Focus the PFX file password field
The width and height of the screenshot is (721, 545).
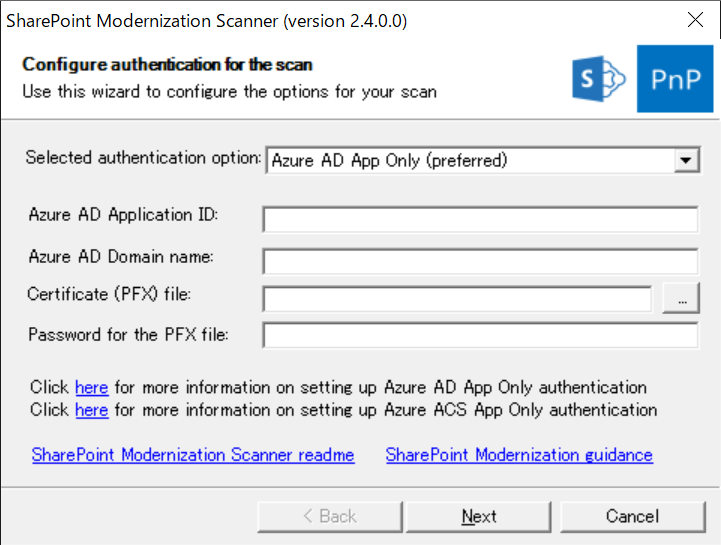pos(480,335)
